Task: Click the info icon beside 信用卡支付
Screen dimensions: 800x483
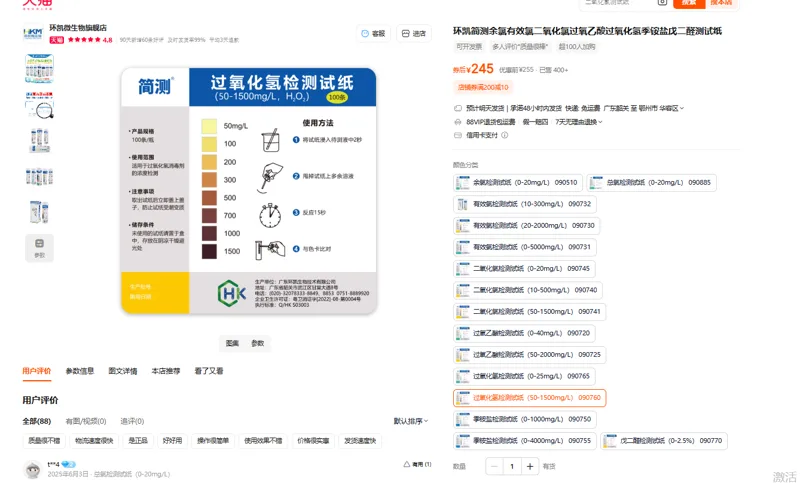Action: click(505, 135)
